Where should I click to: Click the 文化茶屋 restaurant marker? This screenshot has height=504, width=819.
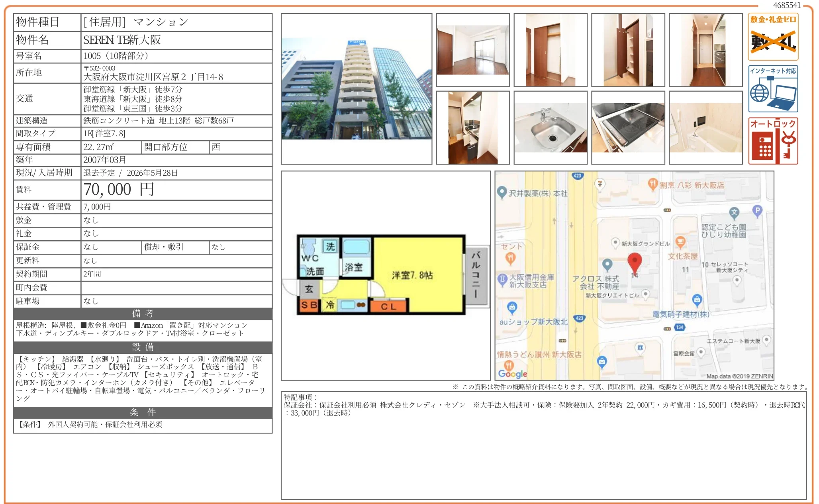(x=680, y=242)
